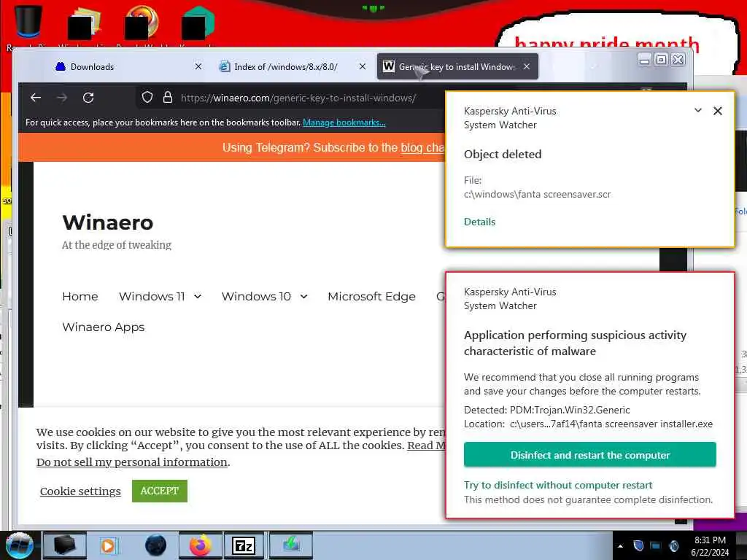This screenshot has height=560, width=747.
Task: Switch to the Downloads tab
Action: (x=124, y=66)
